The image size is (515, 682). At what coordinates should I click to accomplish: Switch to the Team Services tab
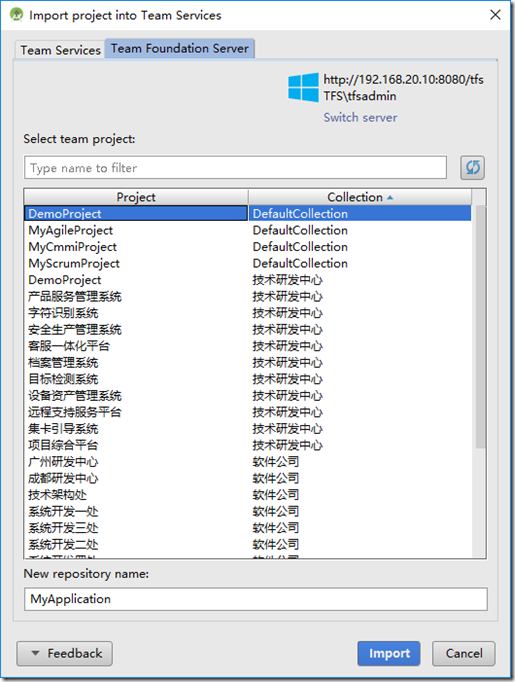pyautogui.click(x=60, y=50)
